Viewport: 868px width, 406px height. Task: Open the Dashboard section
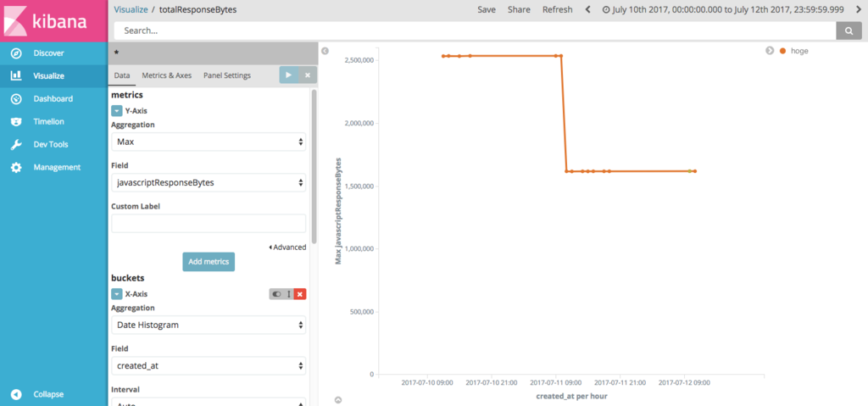pos(53,98)
